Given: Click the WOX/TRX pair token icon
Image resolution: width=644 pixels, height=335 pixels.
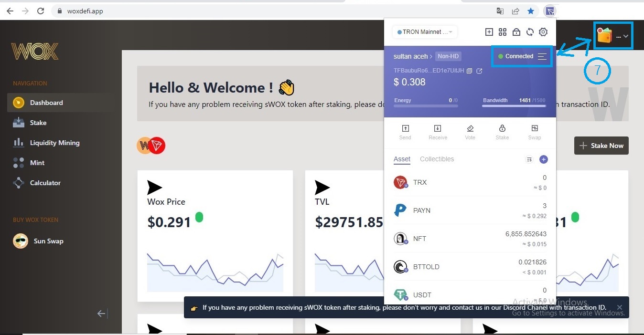Looking at the screenshot, I should coord(151,146).
